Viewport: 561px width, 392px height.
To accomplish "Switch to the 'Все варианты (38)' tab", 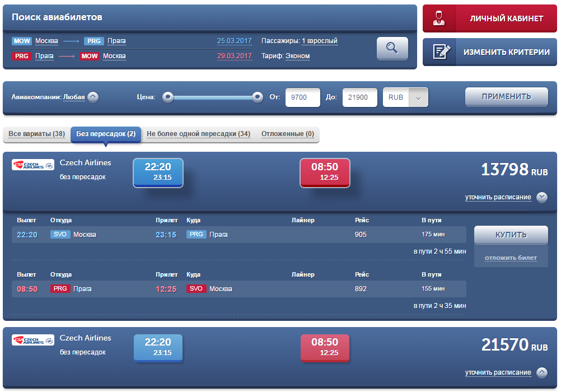I will click(36, 134).
